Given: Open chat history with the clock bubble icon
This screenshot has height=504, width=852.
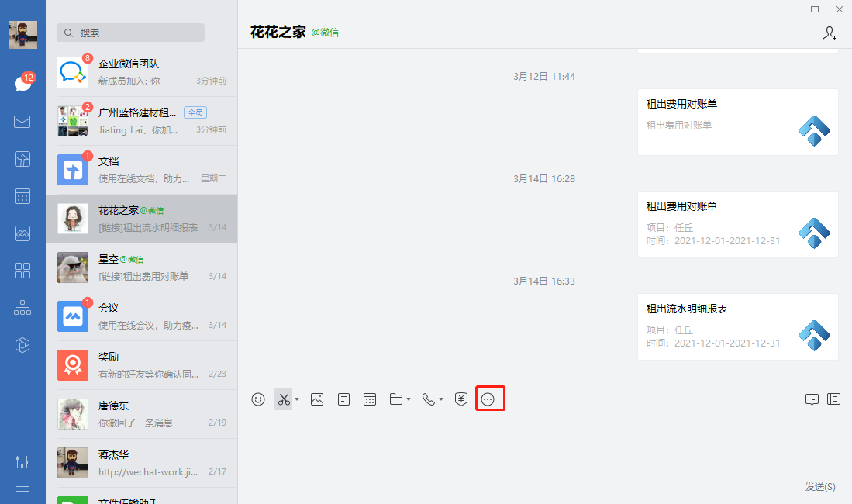Looking at the screenshot, I should pyautogui.click(x=812, y=399).
